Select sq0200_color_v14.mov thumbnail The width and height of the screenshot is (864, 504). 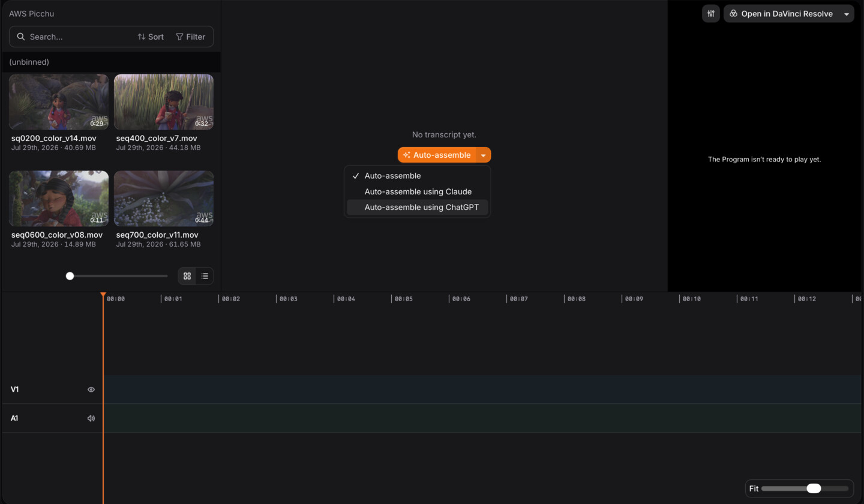point(59,102)
